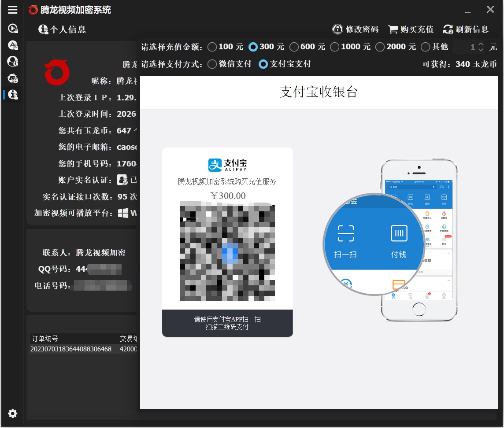Click the 订单编号 column header
This screenshot has width=504, height=428.
coord(44,338)
